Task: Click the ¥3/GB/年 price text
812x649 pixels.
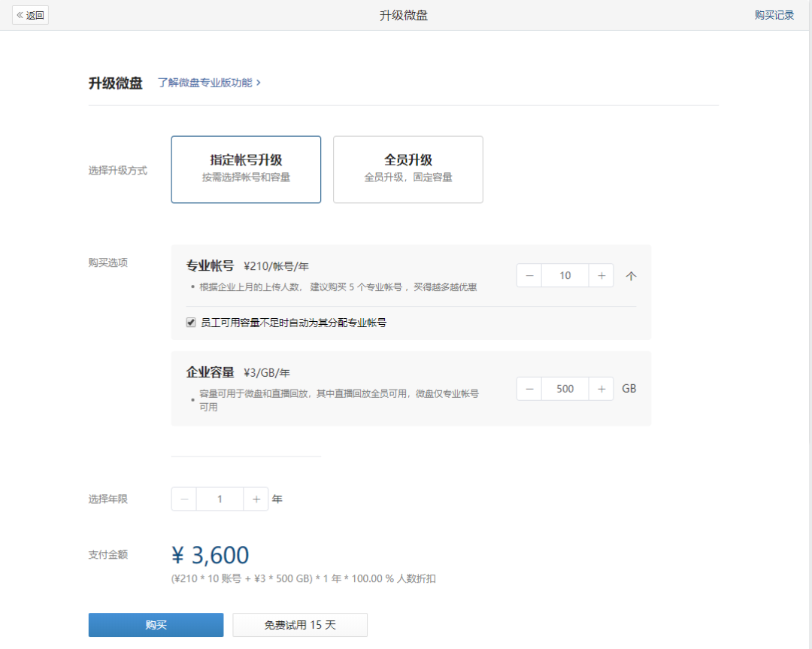Action: [x=267, y=373]
